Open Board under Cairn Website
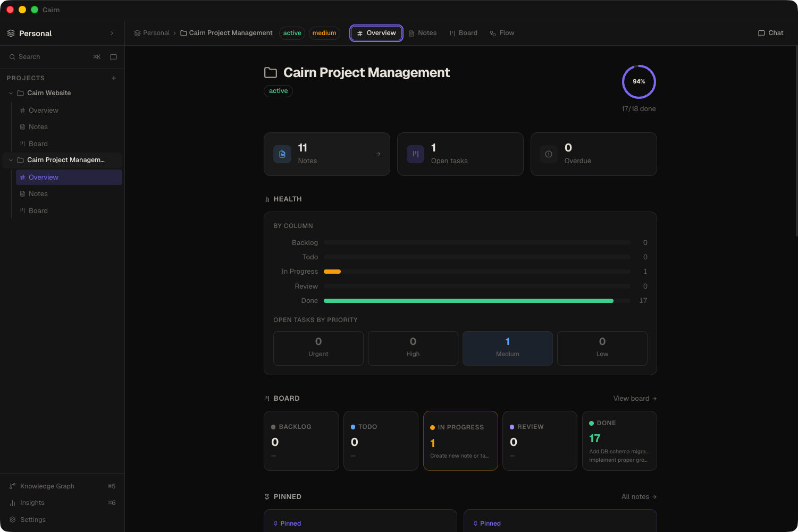 coord(69,144)
